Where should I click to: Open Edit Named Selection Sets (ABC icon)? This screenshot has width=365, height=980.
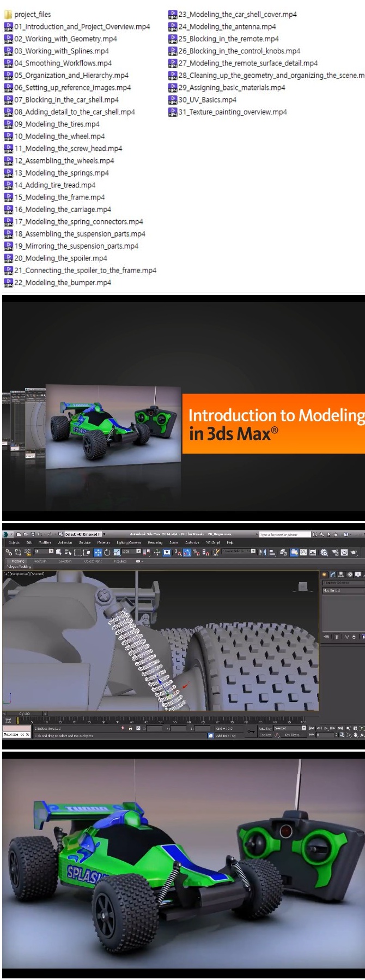[216, 552]
